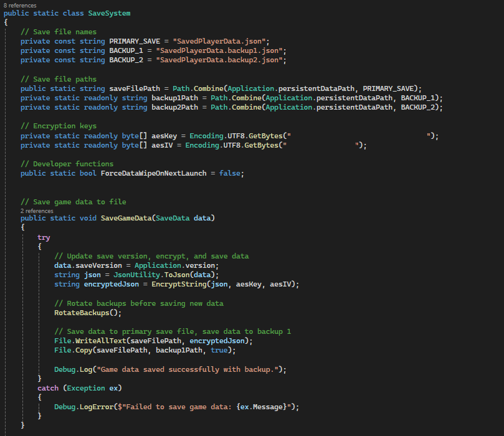The height and width of the screenshot is (436, 504).
Task: Click the SaveData parameter type
Action: point(173,218)
